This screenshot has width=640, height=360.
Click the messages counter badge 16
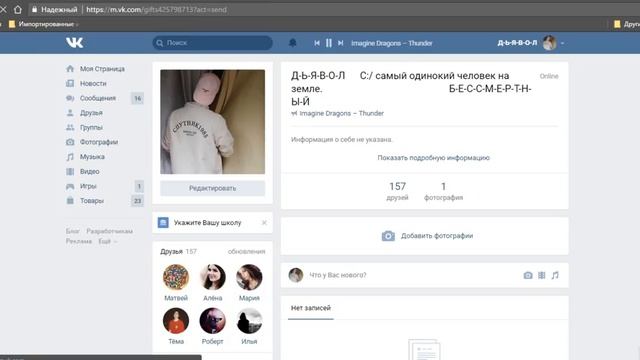coord(138,98)
